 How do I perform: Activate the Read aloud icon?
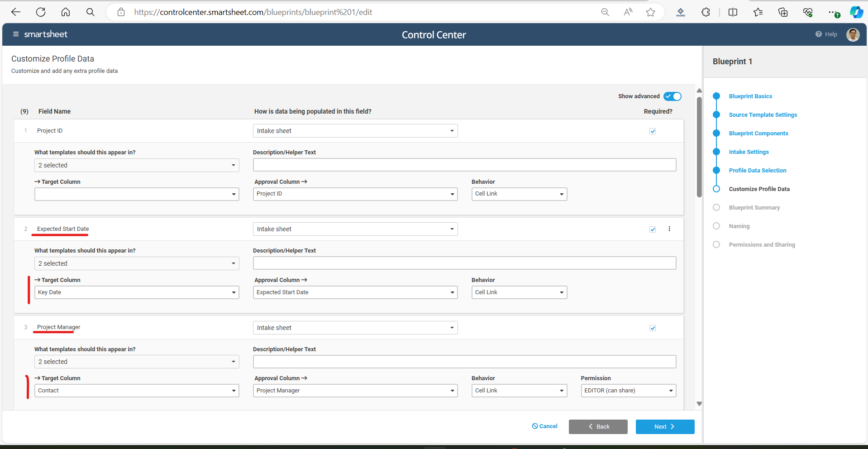(x=628, y=12)
